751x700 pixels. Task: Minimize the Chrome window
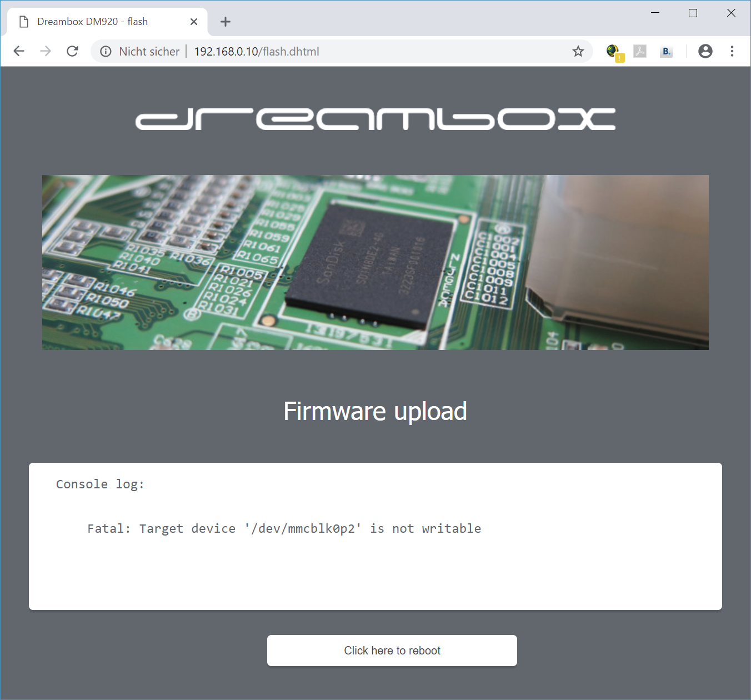click(655, 13)
